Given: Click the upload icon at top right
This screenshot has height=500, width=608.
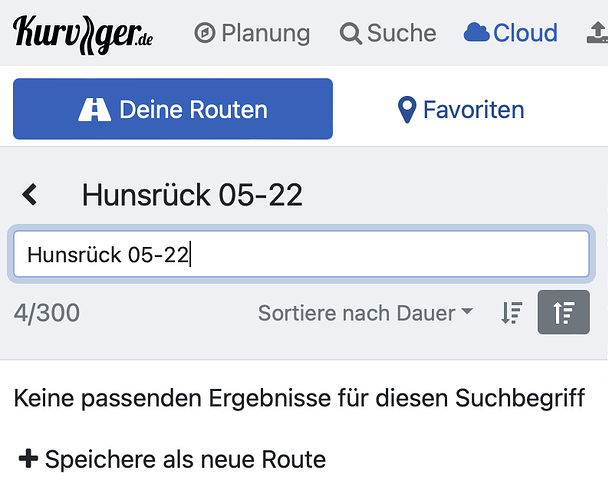Looking at the screenshot, I should [598, 33].
